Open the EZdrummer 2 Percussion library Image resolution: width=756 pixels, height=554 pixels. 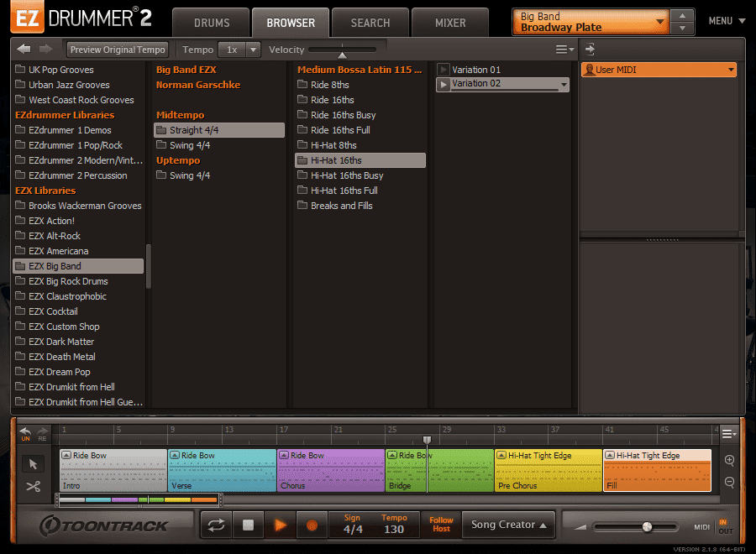78,175
